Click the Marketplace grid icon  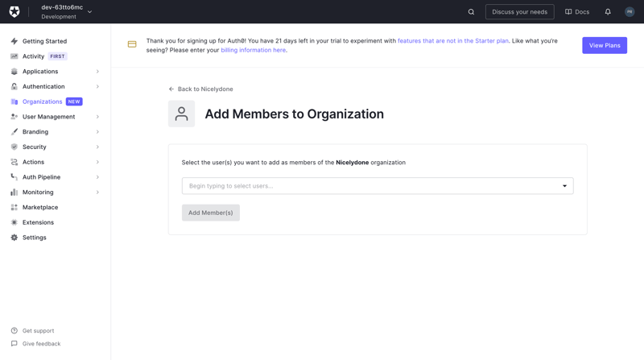click(14, 207)
